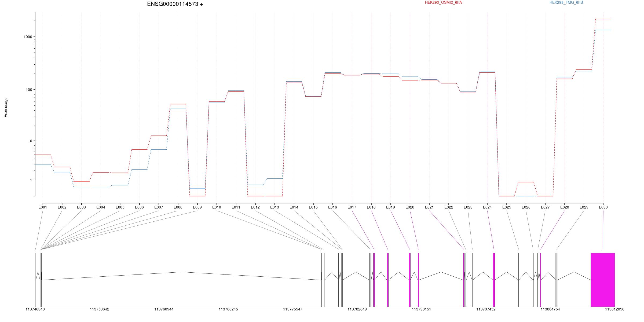Click exon label E026
The width and height of the screenshot is (644, 322).
[x=526, y=207]
